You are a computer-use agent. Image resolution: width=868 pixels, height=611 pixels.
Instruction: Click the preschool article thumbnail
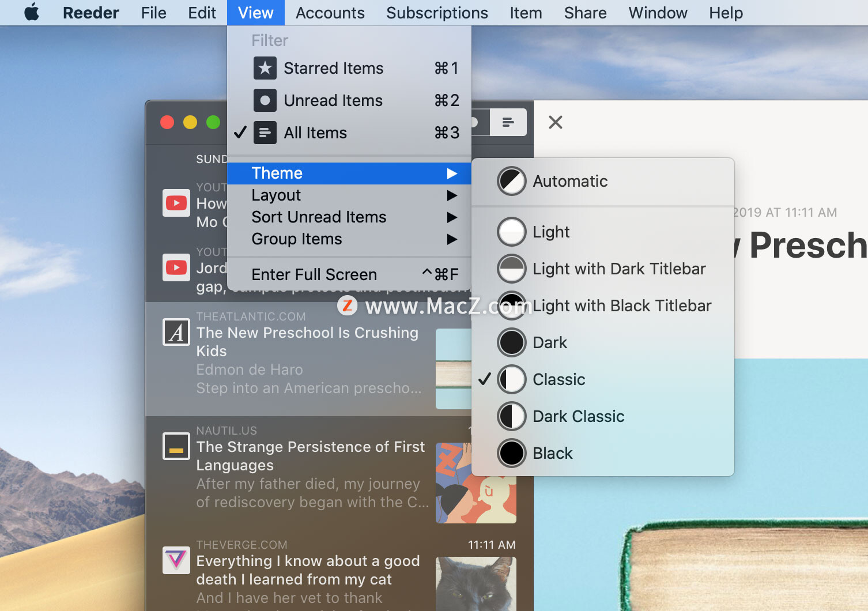tap(454, 369)
